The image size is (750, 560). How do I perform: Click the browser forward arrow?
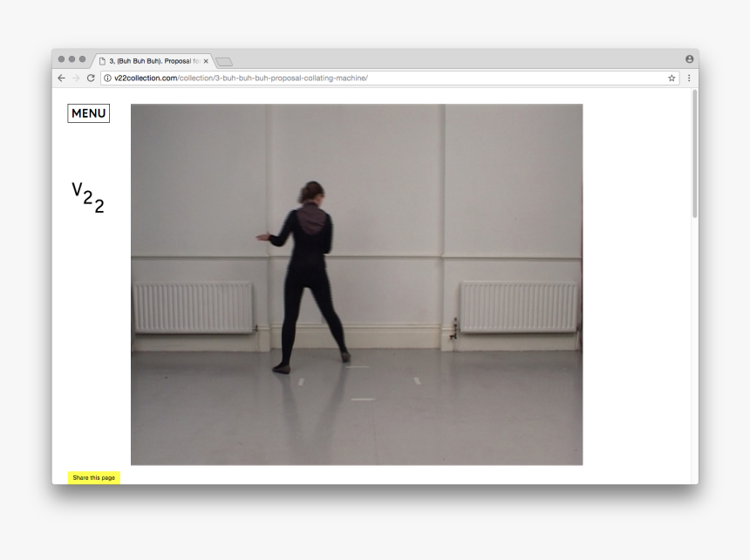click(x=76, y=79)
